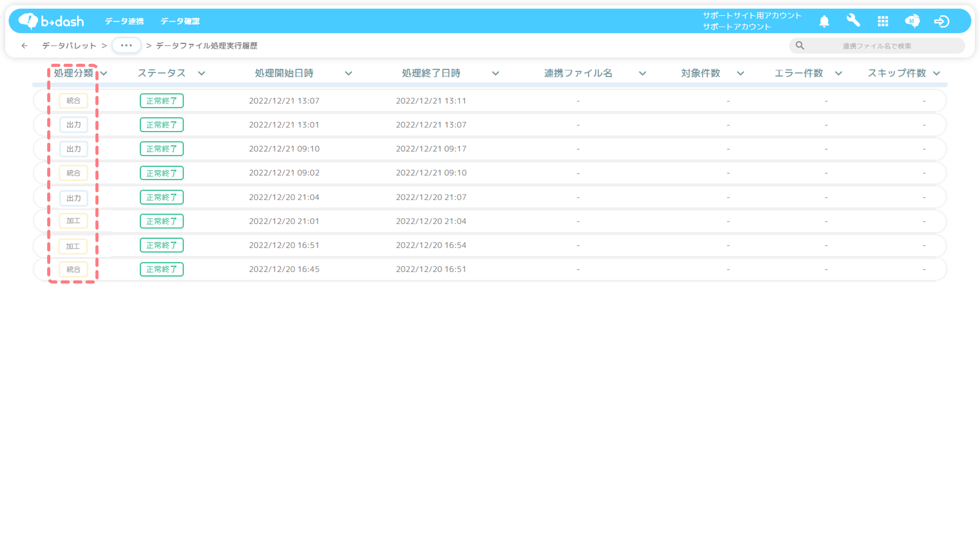Click the 処理終了日時 column header

point(431,73)
